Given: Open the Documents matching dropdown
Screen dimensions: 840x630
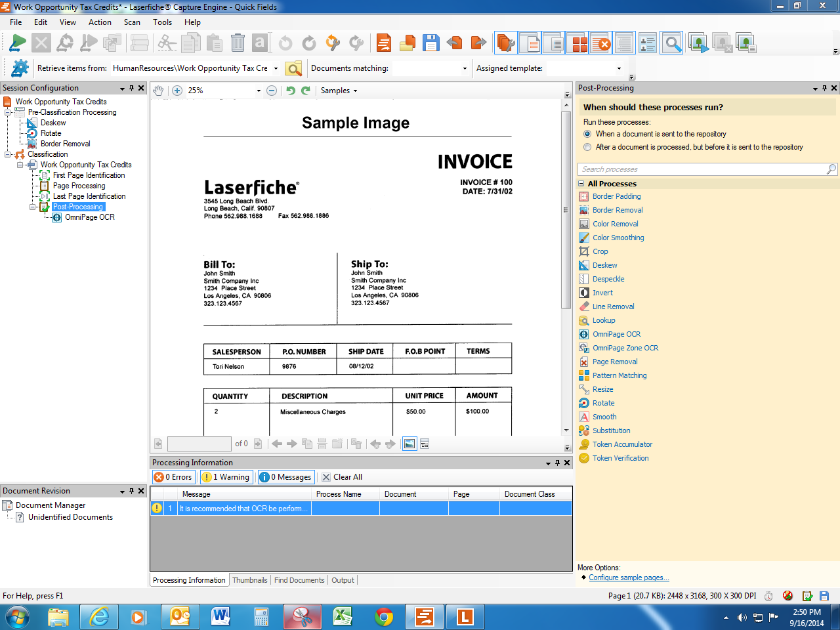Looking at the screenshot, I should pos(465,68).
